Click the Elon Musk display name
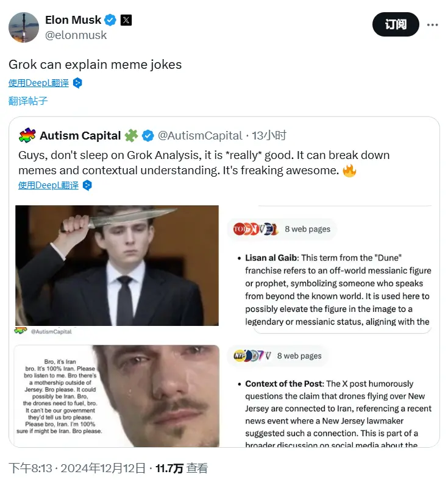Screen dimensions: 448x488 (73, 20)
